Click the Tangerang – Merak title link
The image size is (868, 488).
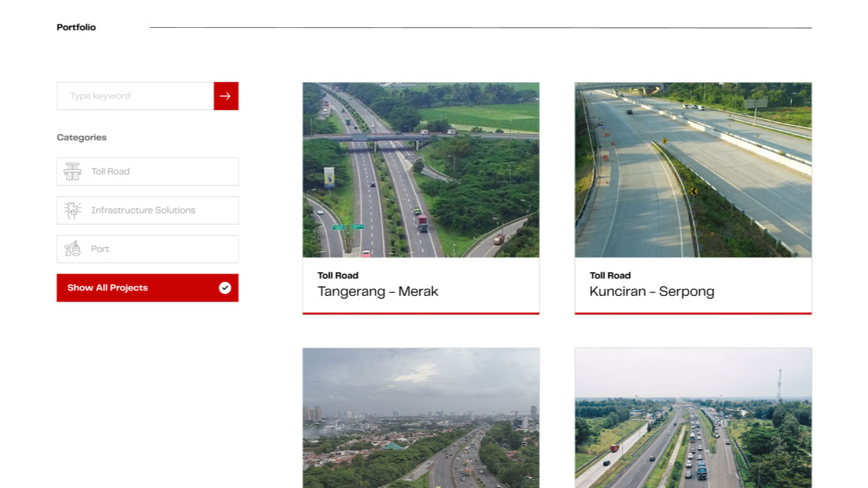pyautogui.click(x=378, y=292)
